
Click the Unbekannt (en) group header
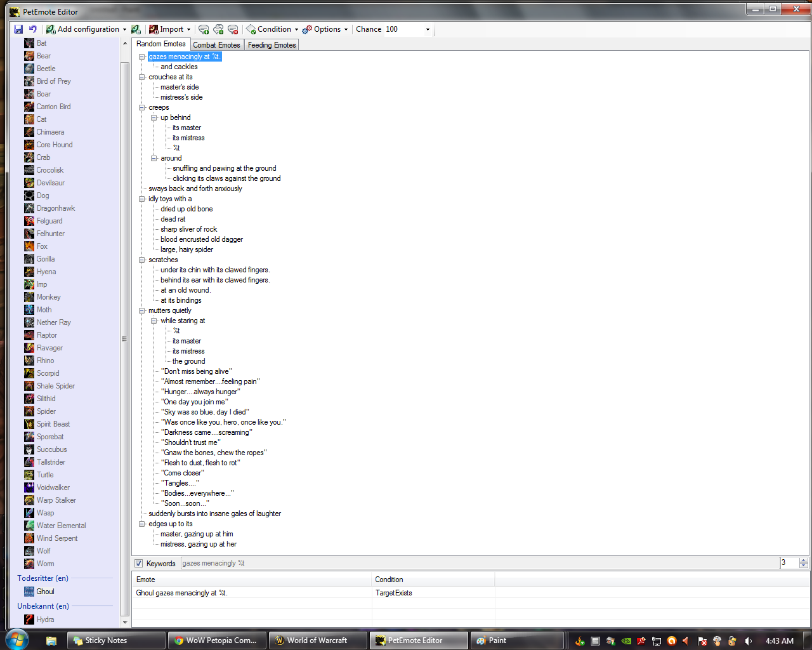tap(43, 606)
